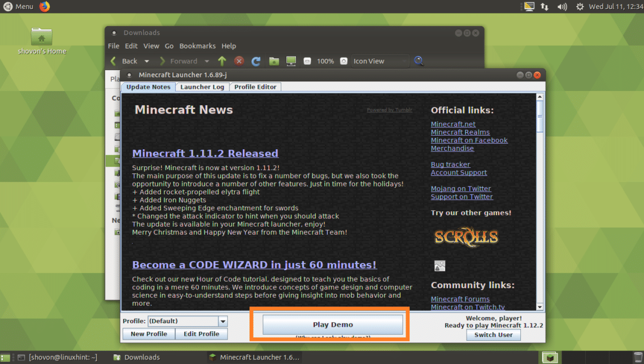Viewport: 644px width, 364px height.
Task: Open the Menu button in the top panel
Action: [19, 7]
